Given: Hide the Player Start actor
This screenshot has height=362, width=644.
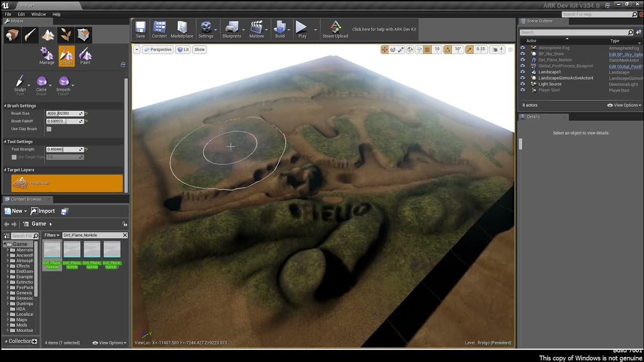Looking at the screenshot, I should [x=522, y=90].
